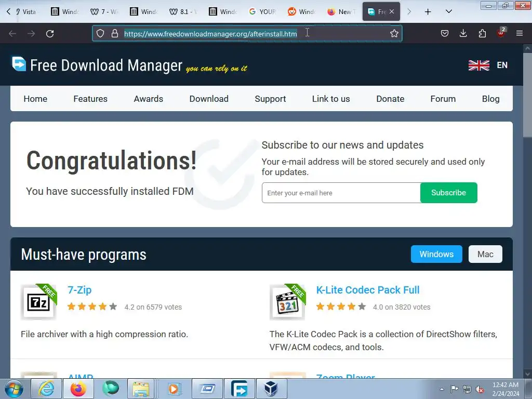This screenshot has width=532, height=399.
Task: List all tabs dropdown chevron
Action: [x=448, y=11]
